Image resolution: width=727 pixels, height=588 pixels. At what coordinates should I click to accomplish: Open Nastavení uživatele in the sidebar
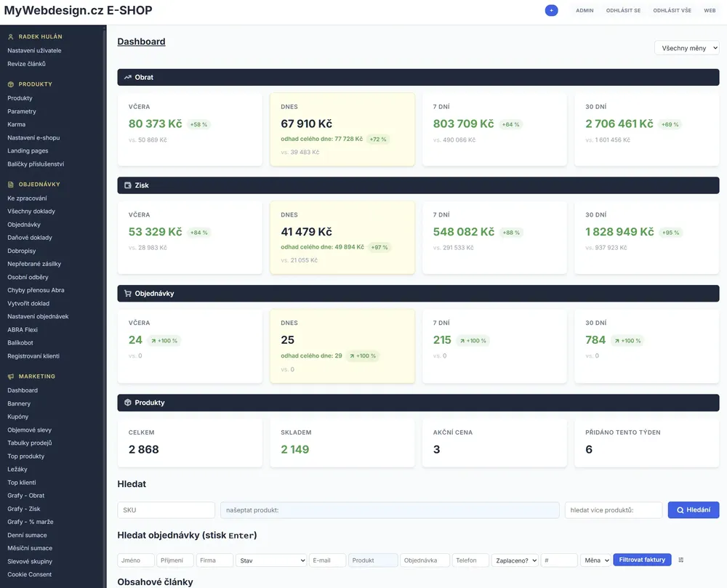click(x=34, y=50)
